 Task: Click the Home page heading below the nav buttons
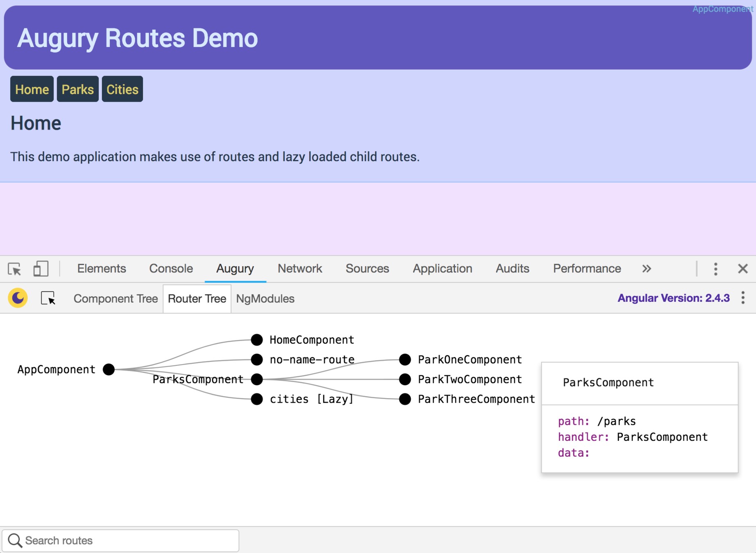36,123
